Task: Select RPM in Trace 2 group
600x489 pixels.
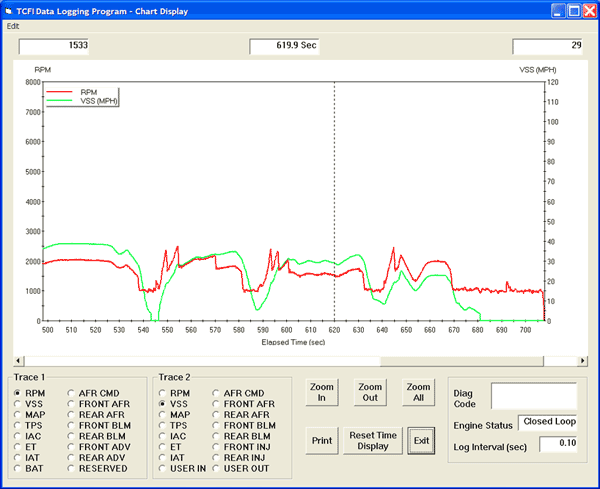Action: point(163,393)
